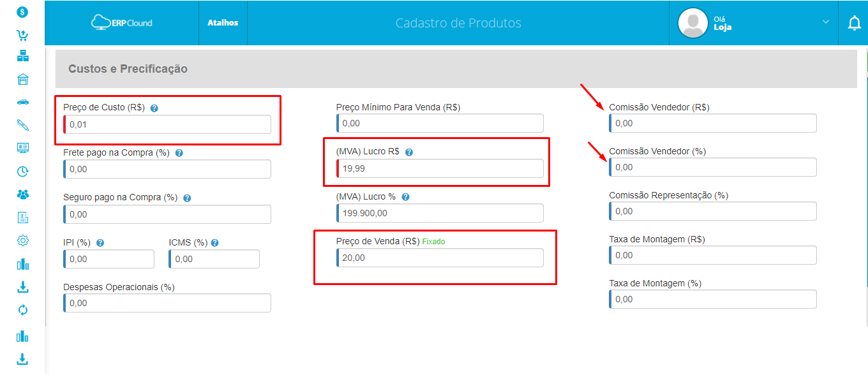Image resolution: width=868 pixels, height=375 pixels.
Task: Open the warehouse garage icon
Action: pos(22,79)
